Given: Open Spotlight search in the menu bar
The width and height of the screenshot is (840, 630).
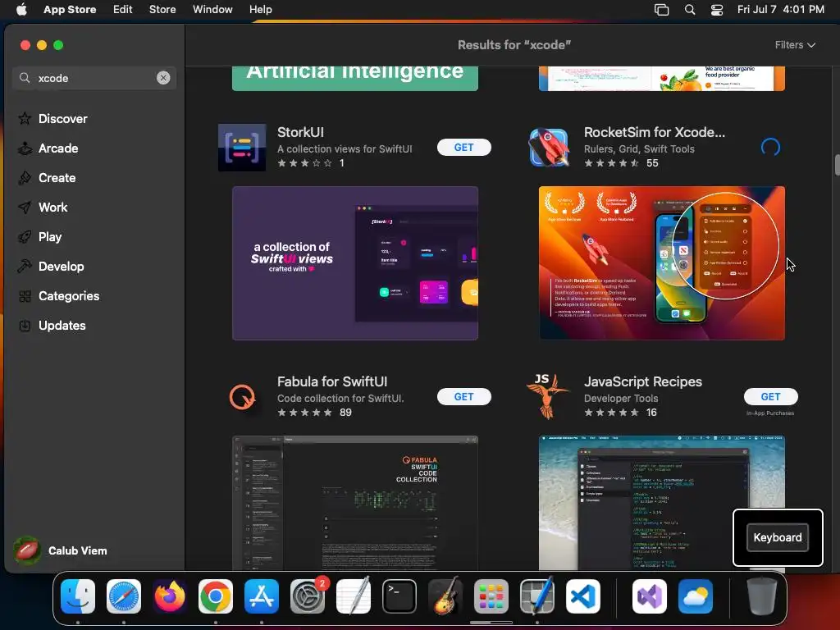Looking at the screenshot, I should [690, 10].
